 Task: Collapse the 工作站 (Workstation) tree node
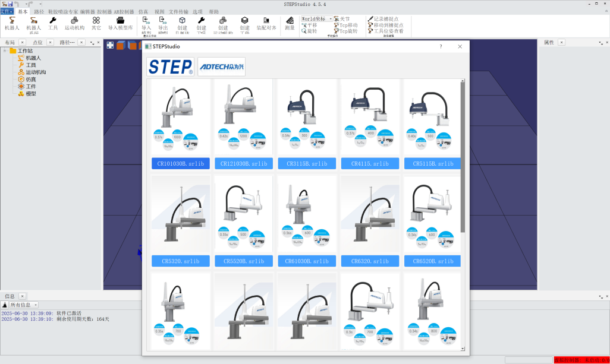point(5,51)
